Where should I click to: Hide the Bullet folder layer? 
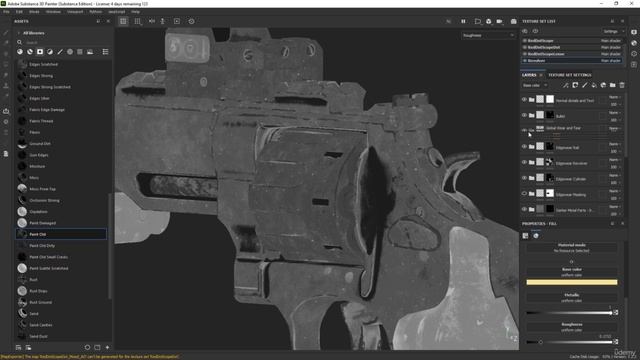point(524,116)
